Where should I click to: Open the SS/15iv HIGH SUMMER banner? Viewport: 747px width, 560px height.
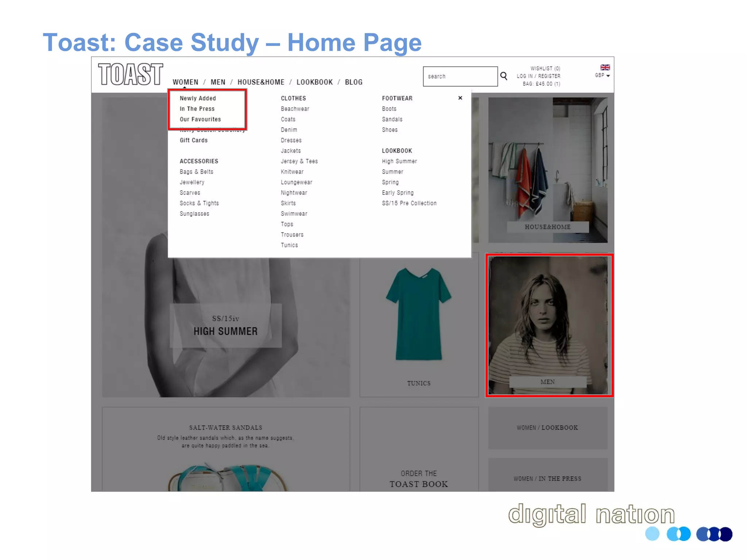225,325
